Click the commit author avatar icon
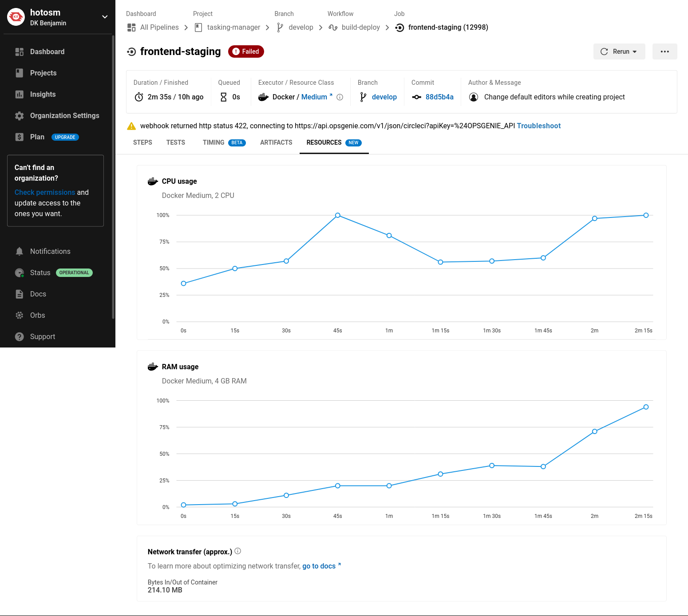688x616 pixels. click(x=474, y=97)
